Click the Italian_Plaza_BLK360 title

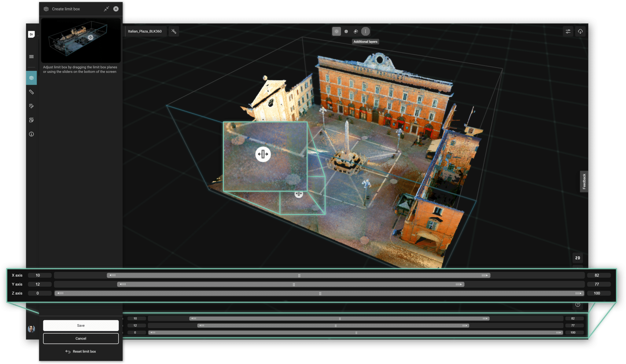[x=145, y=31]
